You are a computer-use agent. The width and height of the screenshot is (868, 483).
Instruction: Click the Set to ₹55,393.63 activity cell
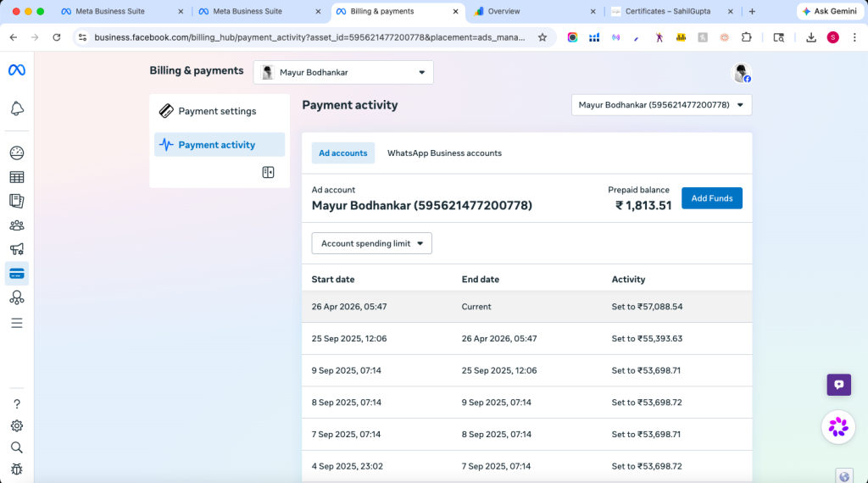(647, 339)
